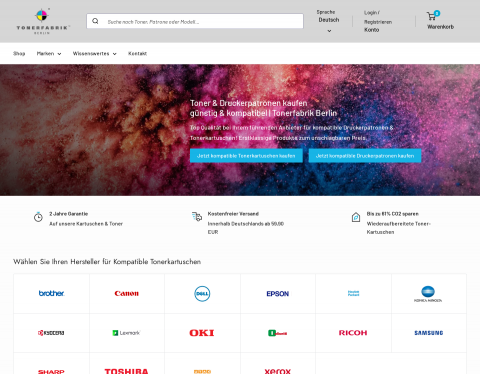The height and width of the screenshot is (374, 480).
Task: Click the stopwatch guarantee icon
Action: tap(38, 217)
